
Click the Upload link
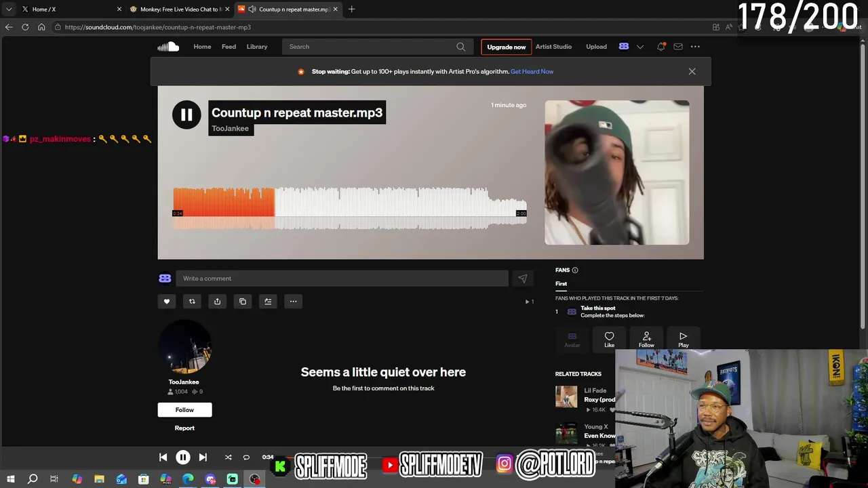[596, 47]
